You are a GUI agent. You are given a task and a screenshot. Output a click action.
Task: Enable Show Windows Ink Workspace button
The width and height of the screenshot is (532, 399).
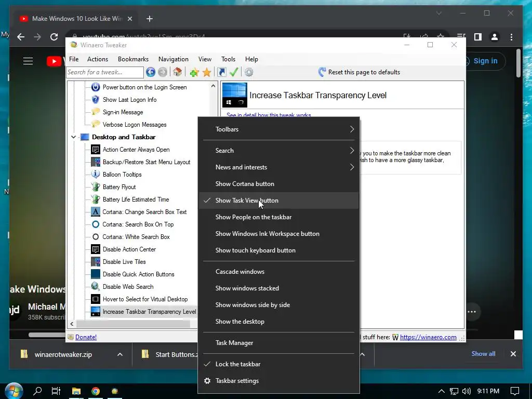pos(278,234)
